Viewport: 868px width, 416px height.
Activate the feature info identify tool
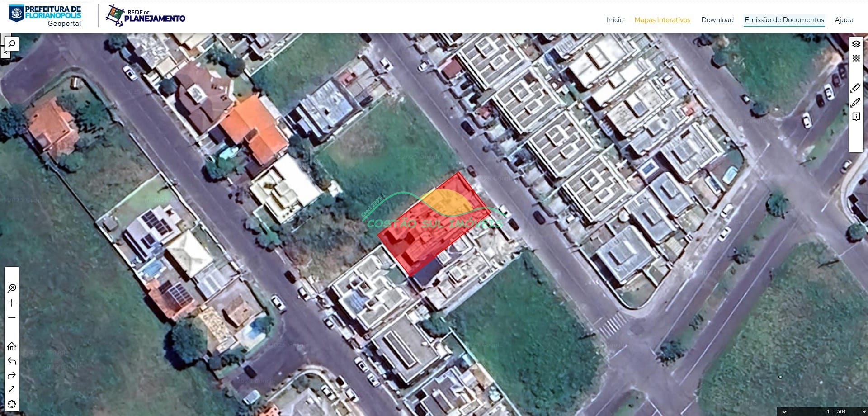click(856, 117)
